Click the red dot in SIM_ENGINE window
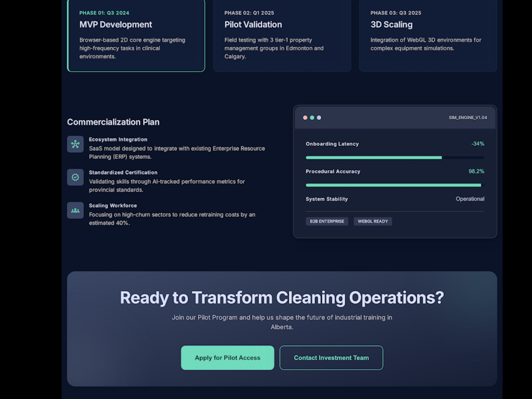 [x=305, y=118]
